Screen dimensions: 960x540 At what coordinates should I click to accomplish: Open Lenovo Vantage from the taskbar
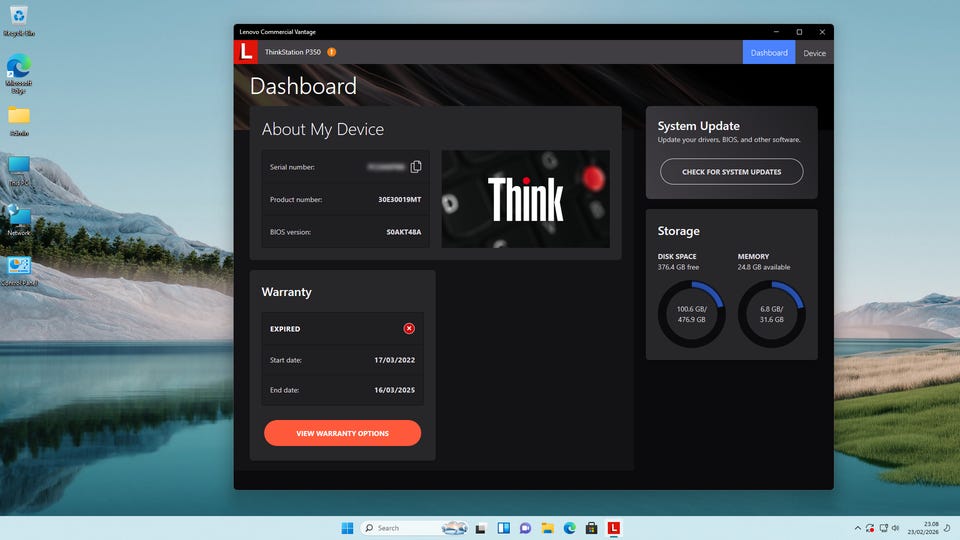[x=614, y=528]
